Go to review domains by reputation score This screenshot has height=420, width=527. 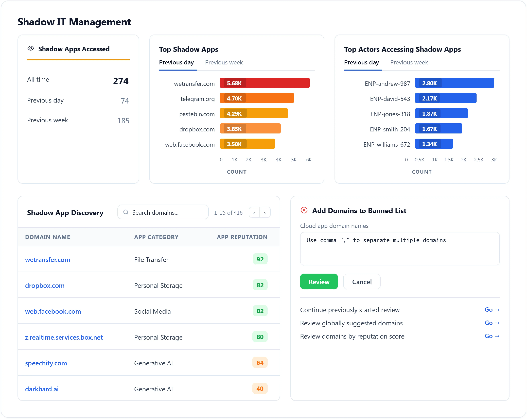[x=492, y=336]
